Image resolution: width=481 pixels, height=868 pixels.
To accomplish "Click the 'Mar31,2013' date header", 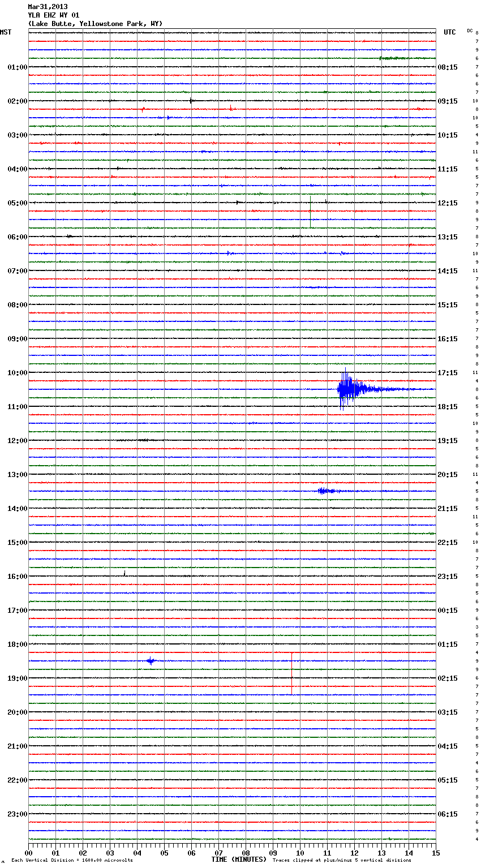I will point(48,7).
